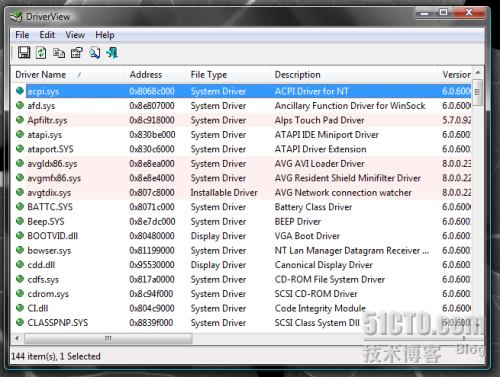Click the Code Integrity Module description
This screenshot has height=377, width=500.
click(320, 308)
